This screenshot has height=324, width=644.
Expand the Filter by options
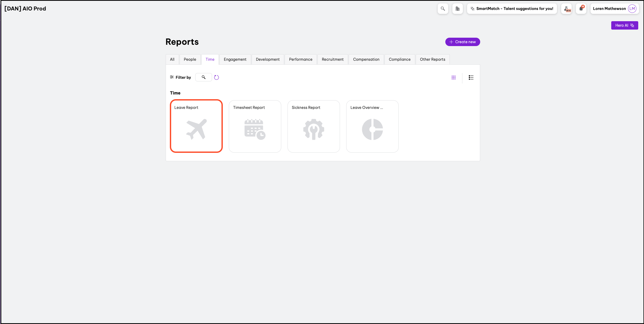(x=180, y=77)
